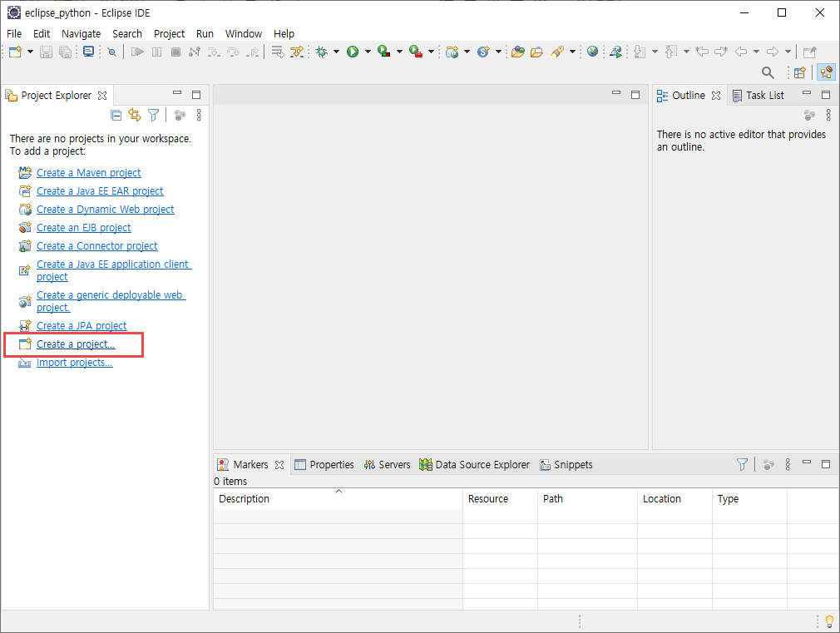Toggle Skip All Breakpoints icon
This screenshot has width=840, height=633.
[111, 52]
